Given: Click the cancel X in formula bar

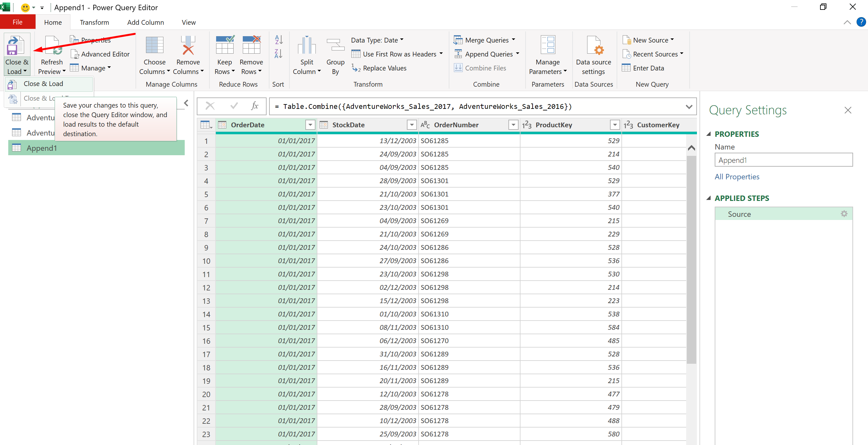Looking at the screenshot, I should click(210, 106).
